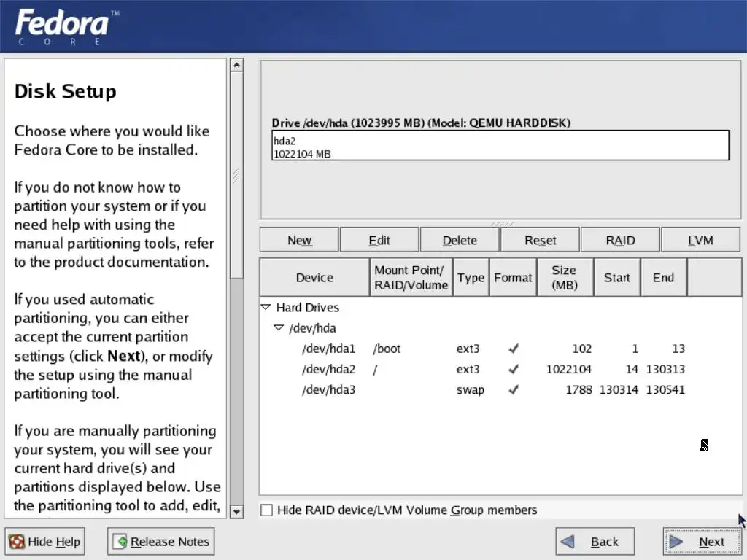
Task: Click the Delete partition button
Action: pyautogui.click(x=460, y=240)
